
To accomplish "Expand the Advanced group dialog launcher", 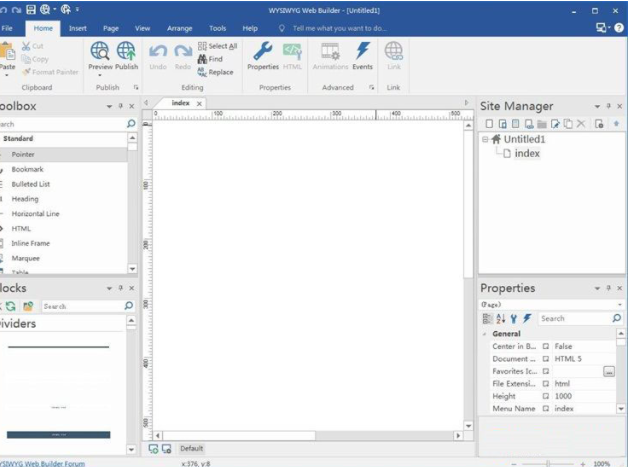I will (371, 87).
